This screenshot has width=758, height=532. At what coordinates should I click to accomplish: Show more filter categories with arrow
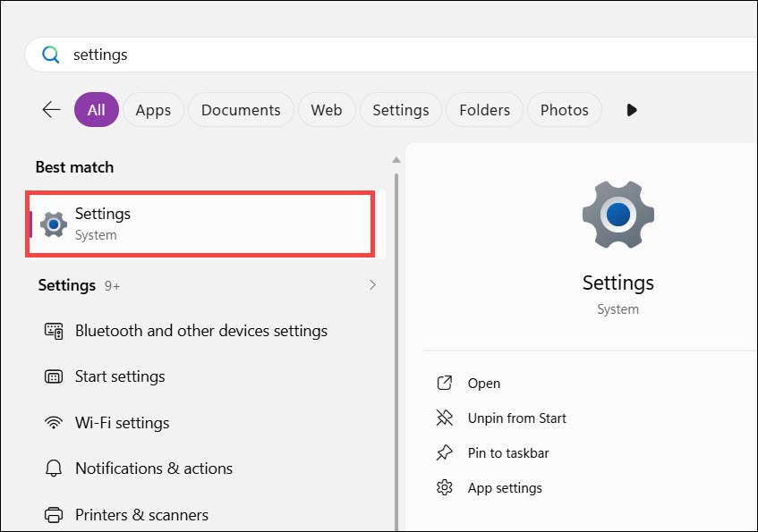coord(631,110)
